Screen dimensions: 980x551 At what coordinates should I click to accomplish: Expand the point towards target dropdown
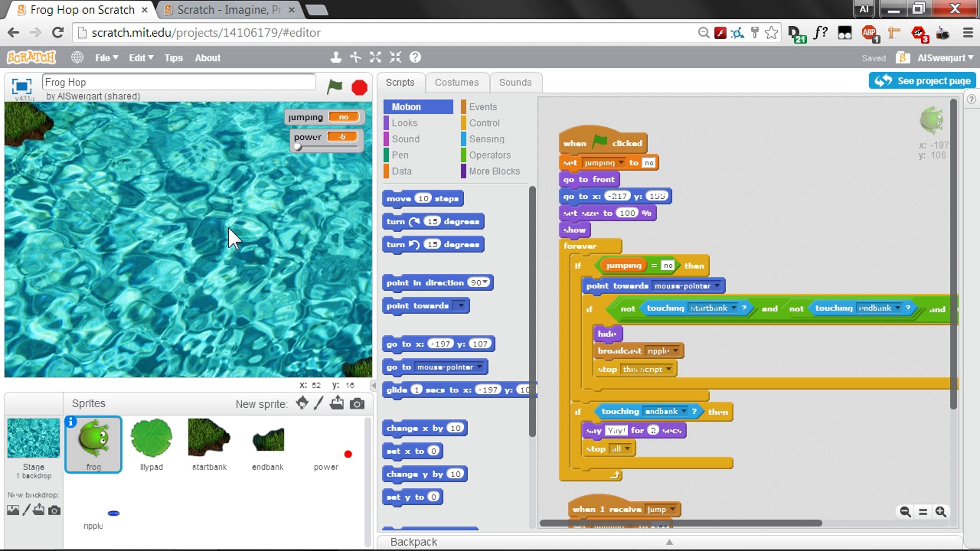pyautogui.click(x=461, y=305)
